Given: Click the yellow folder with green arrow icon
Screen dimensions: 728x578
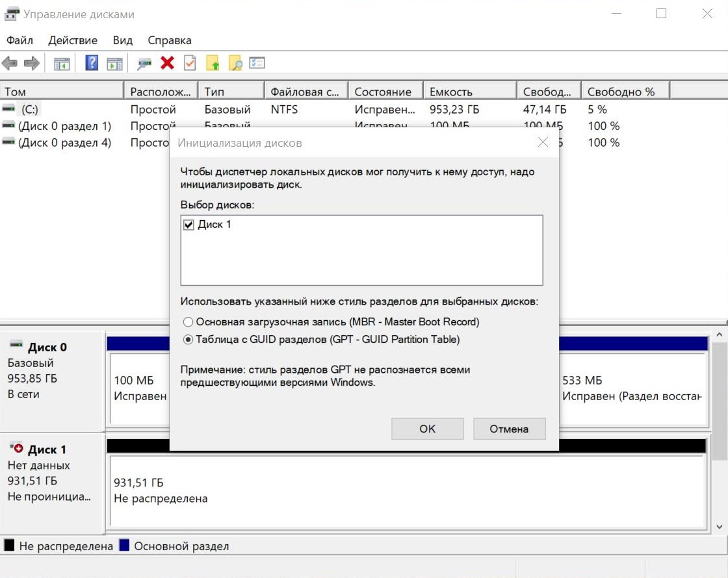Looking at the screenshot, I should [213, 62].
